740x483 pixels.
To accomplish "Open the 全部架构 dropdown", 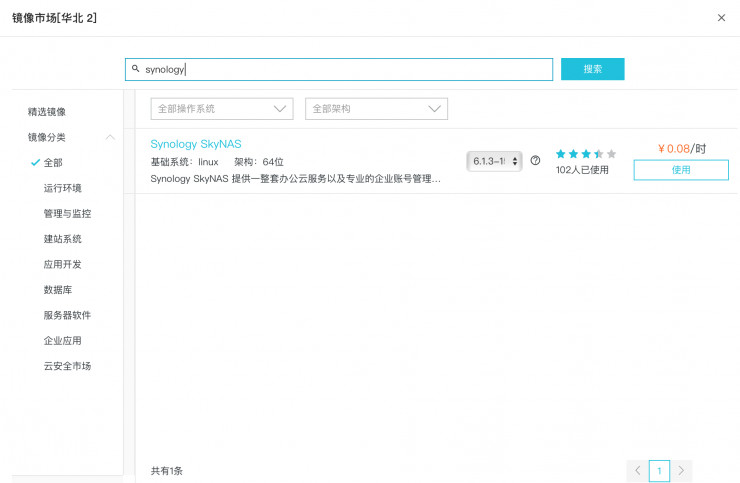I will pos(376,109).
